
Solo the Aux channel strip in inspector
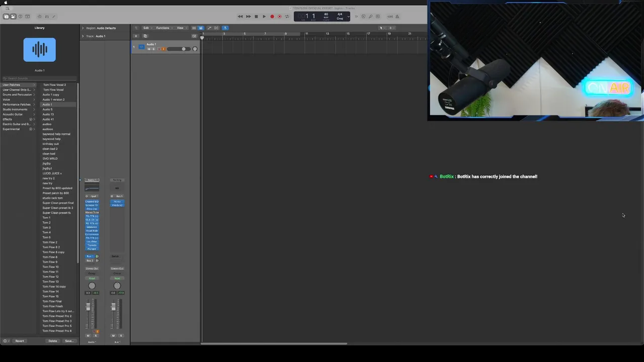[x=121, y=335]
